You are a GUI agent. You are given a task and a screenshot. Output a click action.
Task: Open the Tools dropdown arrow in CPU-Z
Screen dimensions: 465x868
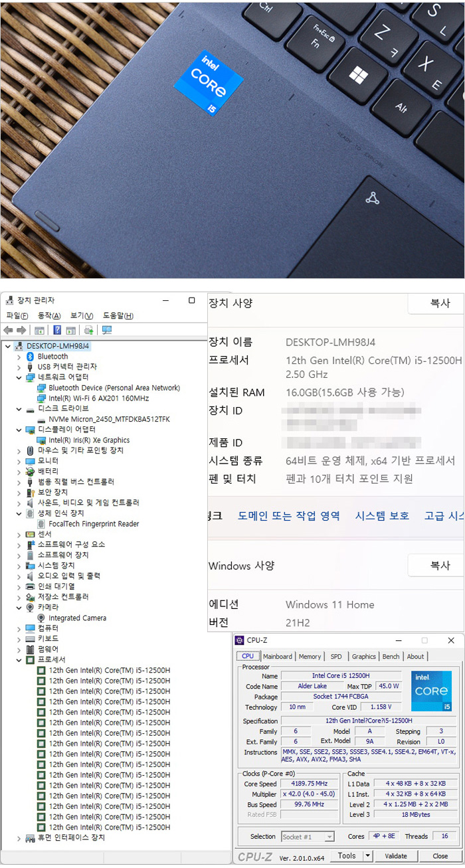tap(368, 856)
